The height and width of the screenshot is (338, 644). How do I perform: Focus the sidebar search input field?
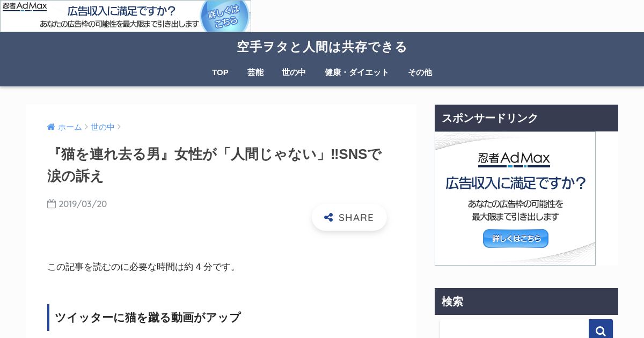coord(514,329)
